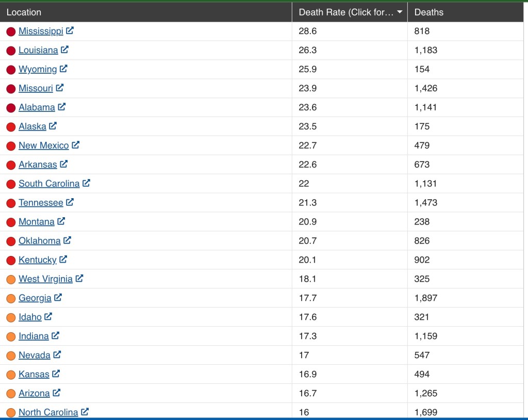Open the external link icon beside South Carolina
This screenshot has width=528, height=420.
[86, 183]
